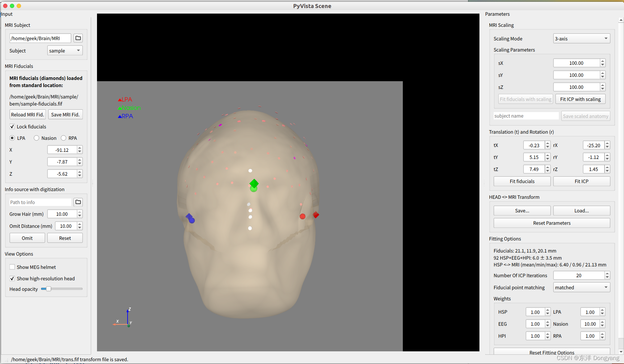The width and height of the screenshot is (624, 364).
Task: Open Fiducial point matching dropdown
Action: pos(581,287)
